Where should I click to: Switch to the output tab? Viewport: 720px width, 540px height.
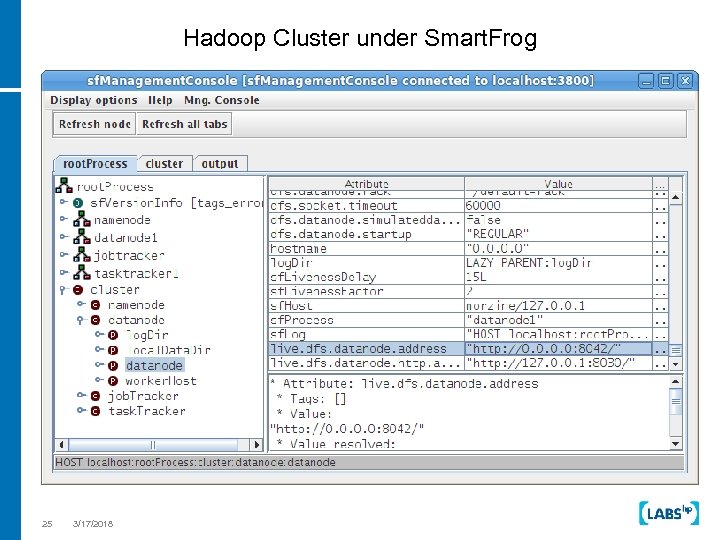(x=220, y=163)
